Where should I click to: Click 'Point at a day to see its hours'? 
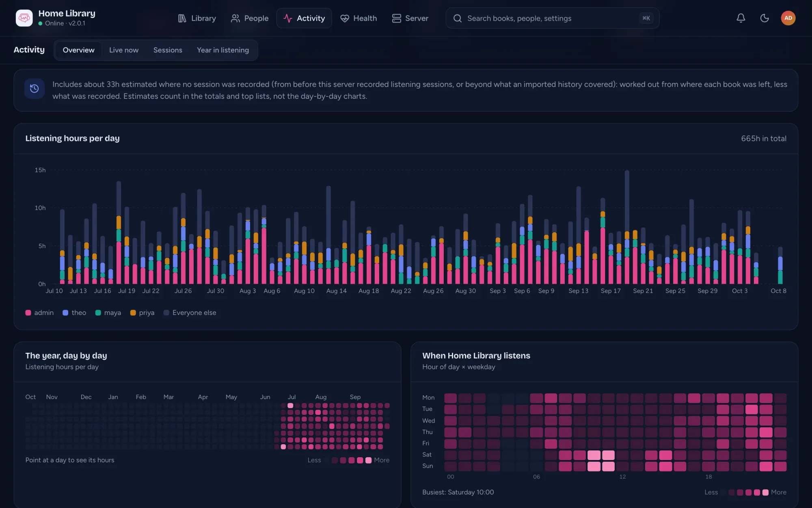[70, 460]
